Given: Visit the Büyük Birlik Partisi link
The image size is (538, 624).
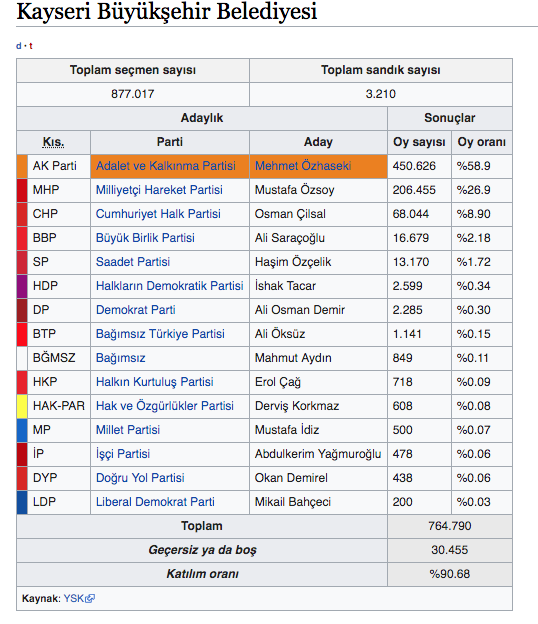Looking at the screenshot, I should tap(145, 238).
